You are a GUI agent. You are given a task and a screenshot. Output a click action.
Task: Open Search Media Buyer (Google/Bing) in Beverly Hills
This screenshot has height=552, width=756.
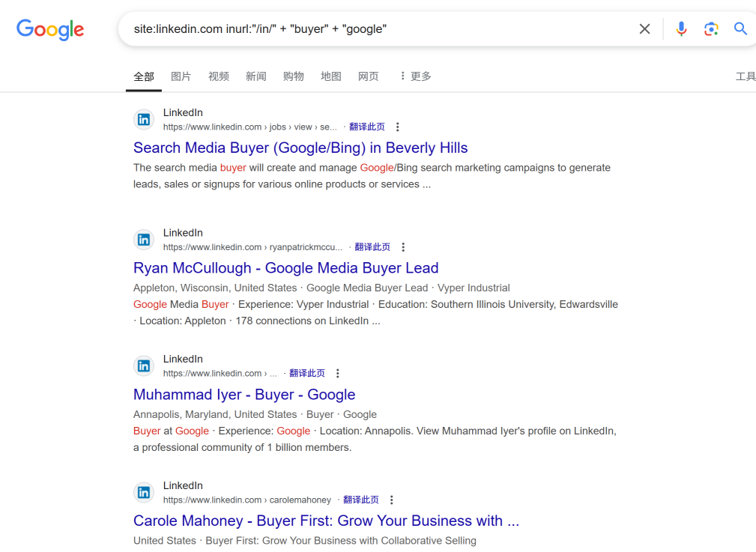click(x=300, y=148)
